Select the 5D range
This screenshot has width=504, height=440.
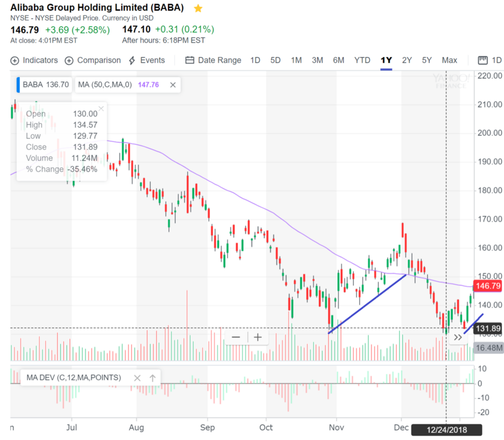point(275,60)
